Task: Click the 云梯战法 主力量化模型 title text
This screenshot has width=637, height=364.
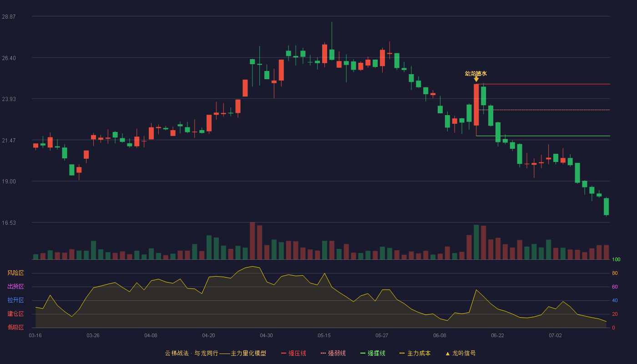Action: (x=216, y=353)
